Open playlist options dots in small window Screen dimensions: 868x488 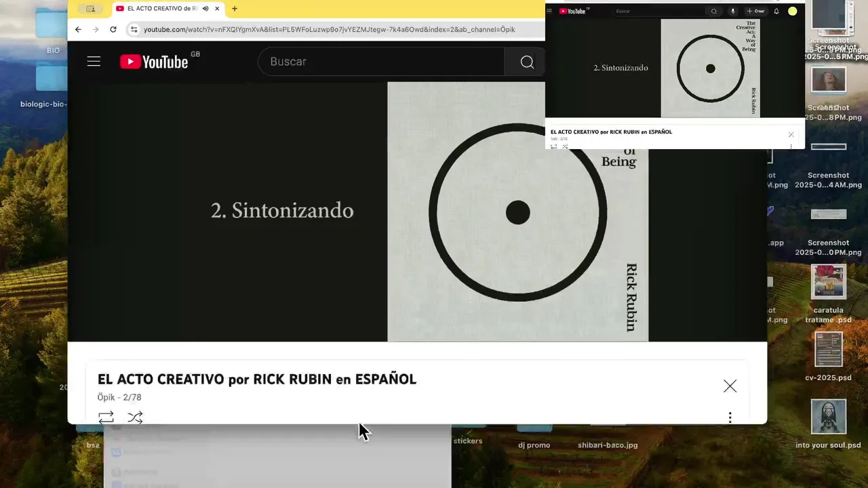pos(791,146)
